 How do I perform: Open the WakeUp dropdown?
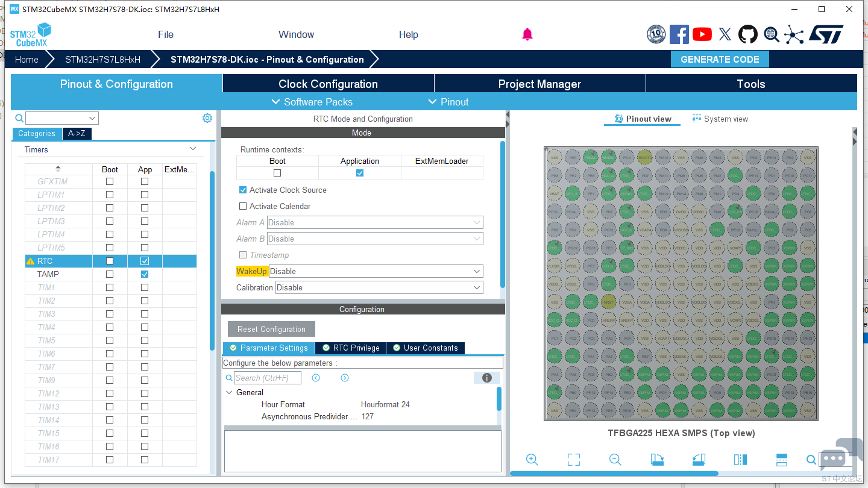click(376, 271)
